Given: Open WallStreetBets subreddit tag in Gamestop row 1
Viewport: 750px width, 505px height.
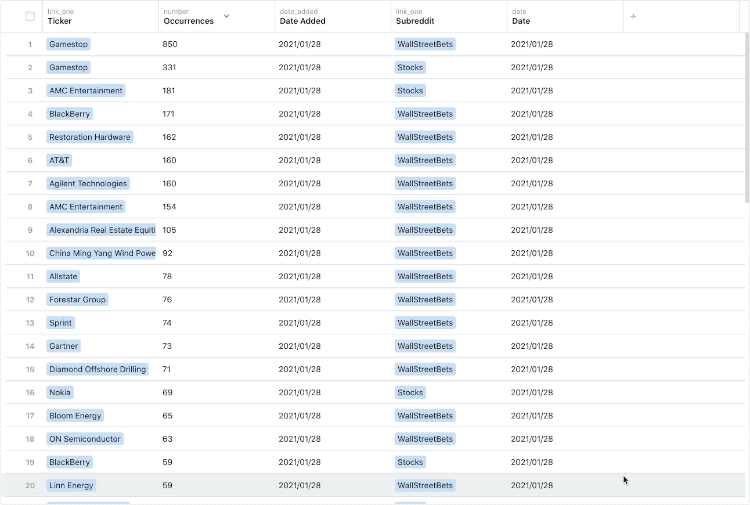Looking at the screenshot, I should 425,44.
